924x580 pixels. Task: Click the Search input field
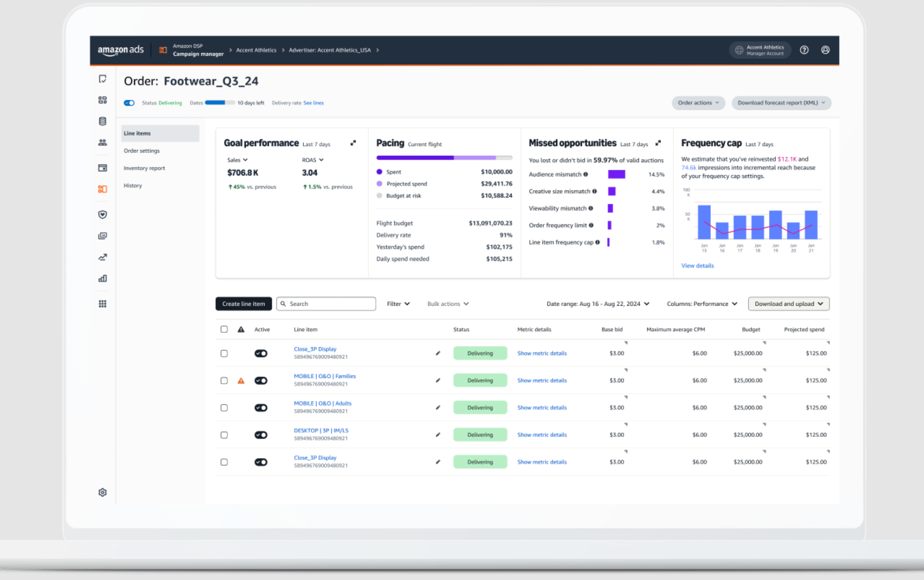[x=326, y=303]
